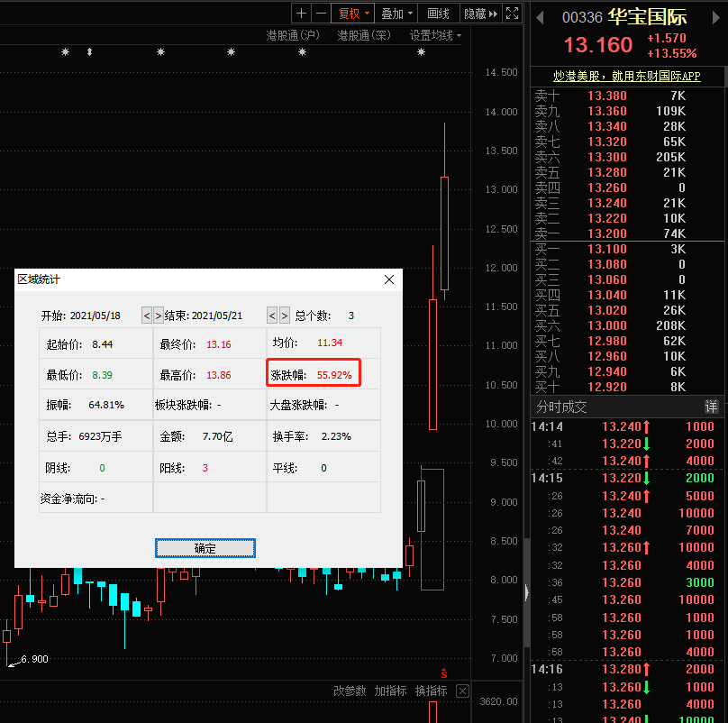Click the 最高价 13.86 cell

209,374
